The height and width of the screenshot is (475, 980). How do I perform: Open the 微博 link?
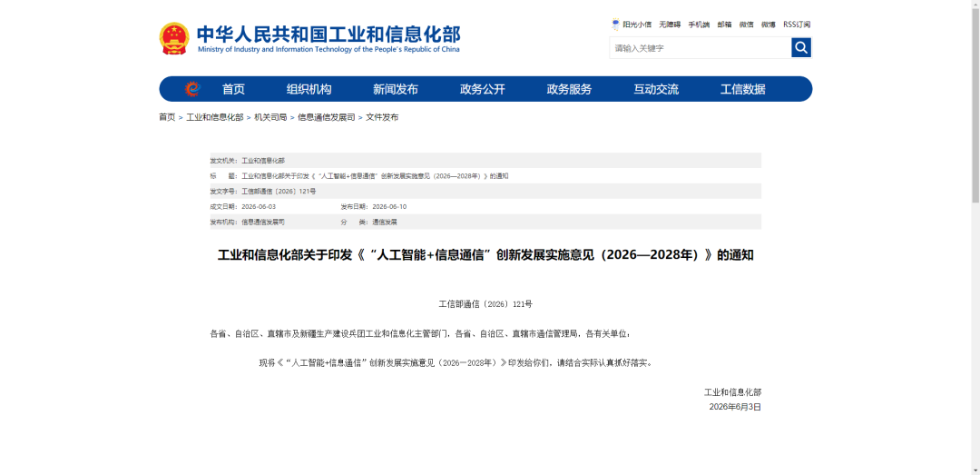tap(769, 25)
